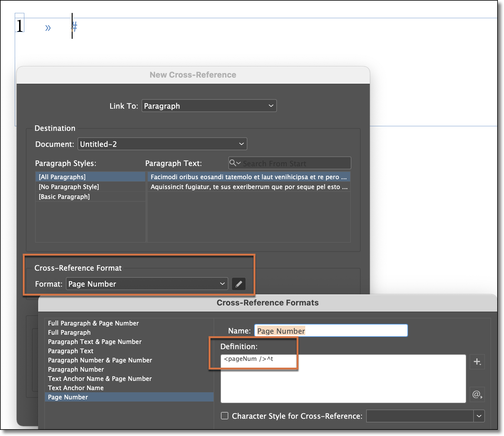
Task: Open the Format dropdown set to Page Number
Action: pos(147,284)
